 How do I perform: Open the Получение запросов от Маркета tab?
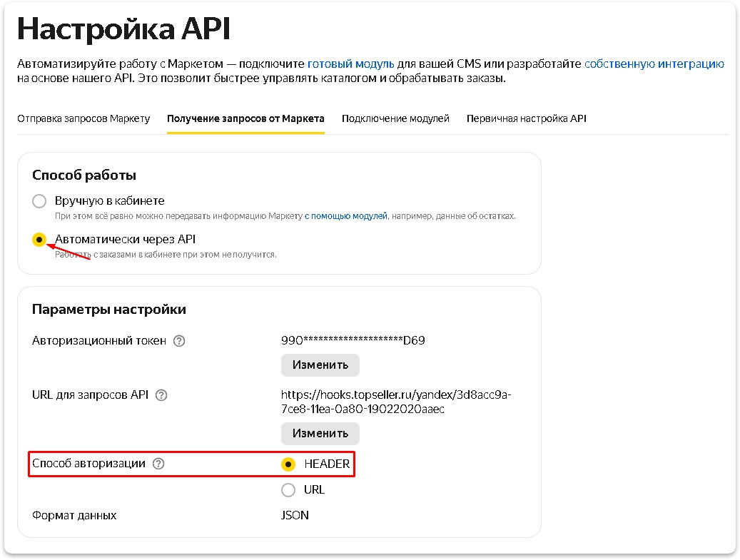click(245, 118)
